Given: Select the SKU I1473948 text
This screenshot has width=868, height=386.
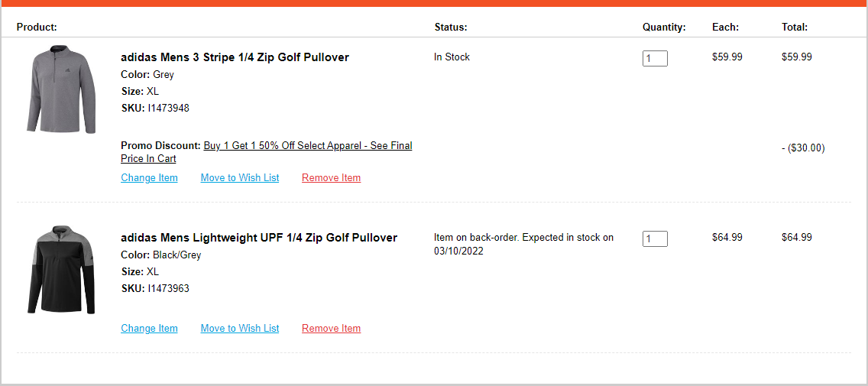Looking at the screenshot, I should (155, 108).
